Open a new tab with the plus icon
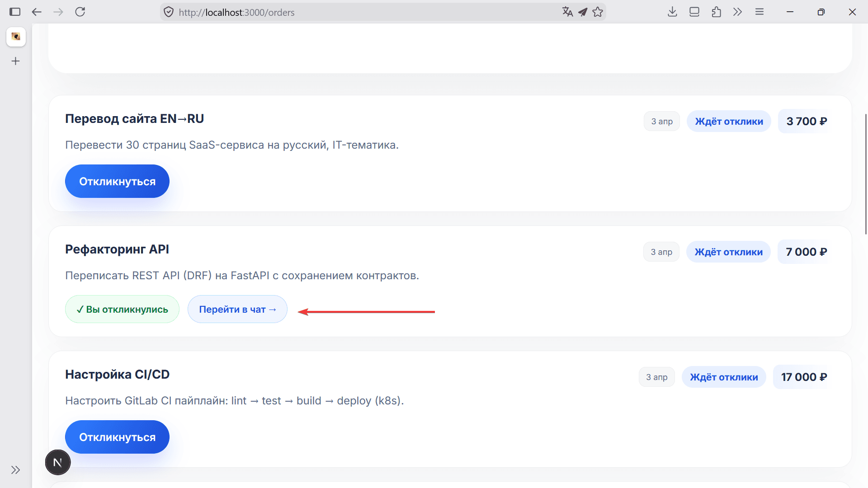The width and height of the screenshot is (868, 488). click(x=16, y=61)
